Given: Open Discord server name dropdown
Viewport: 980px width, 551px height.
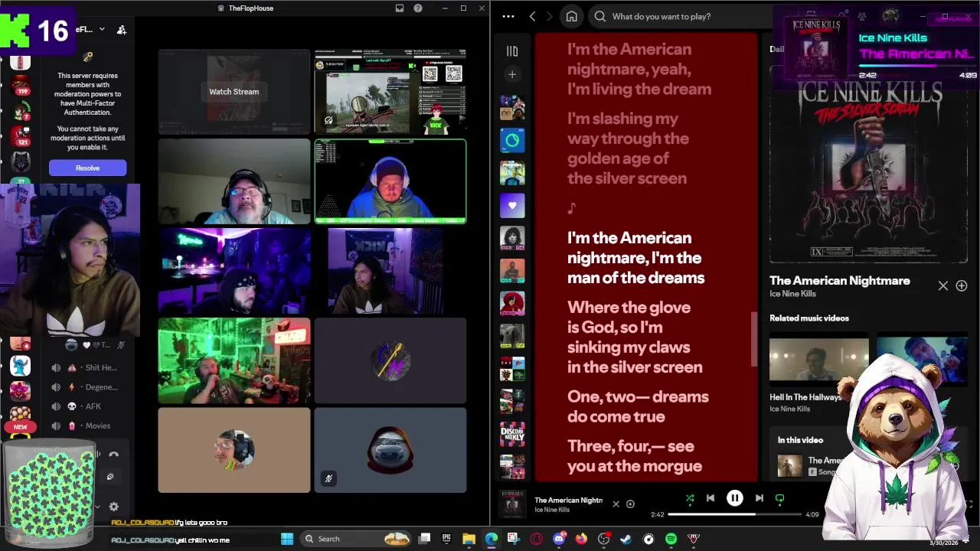Looking at the screenshot, I should point(102,30).
